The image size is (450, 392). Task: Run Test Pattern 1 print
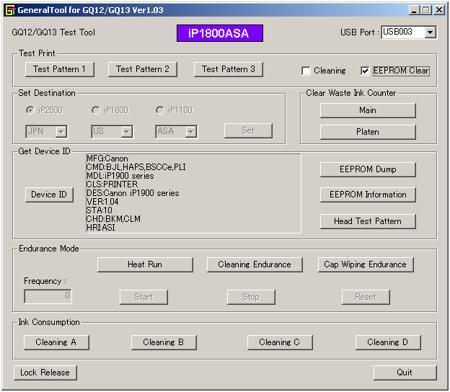pyautogui.click(x=60, y=69)
